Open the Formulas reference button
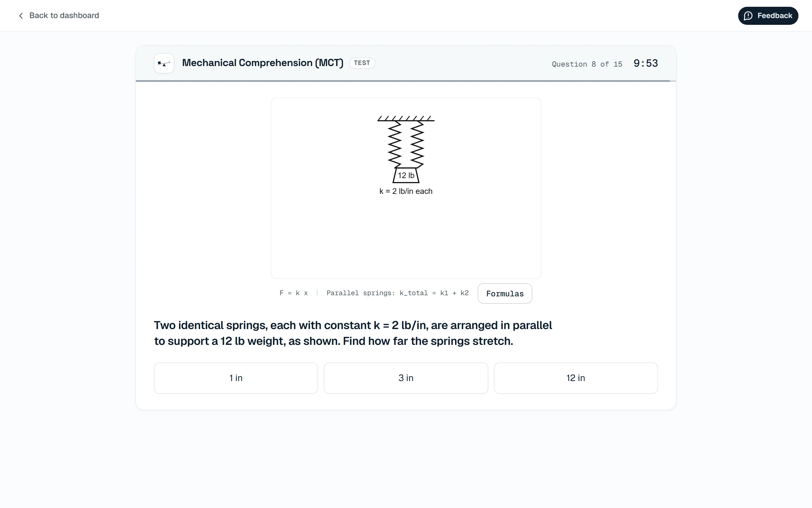The height and width of the screenshot is (508, 812). pyautogui.click(x=505, y=294)
